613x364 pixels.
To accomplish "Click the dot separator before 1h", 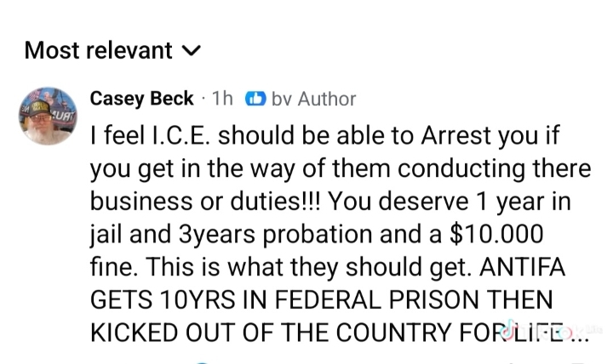I will [x=204, y=99].
